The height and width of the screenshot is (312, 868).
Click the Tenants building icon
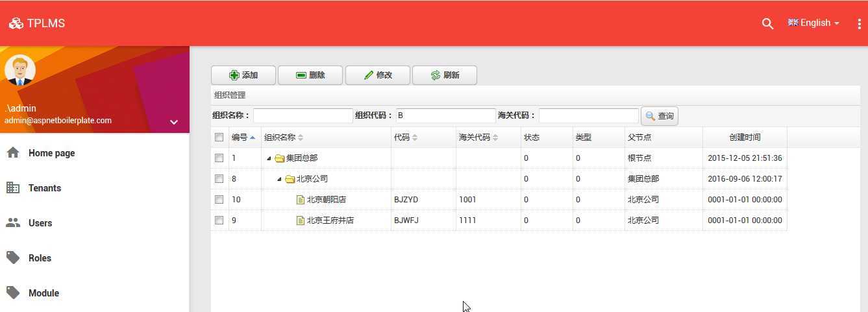(13, 187)
